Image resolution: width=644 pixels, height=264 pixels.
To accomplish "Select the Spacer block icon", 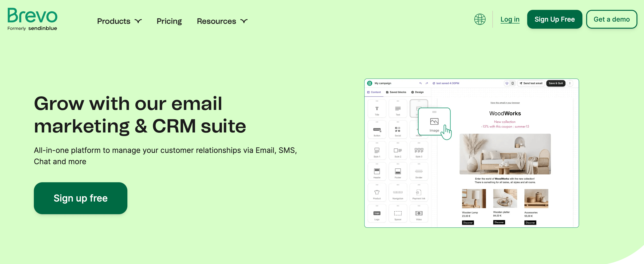I will [x=397, y=214].
